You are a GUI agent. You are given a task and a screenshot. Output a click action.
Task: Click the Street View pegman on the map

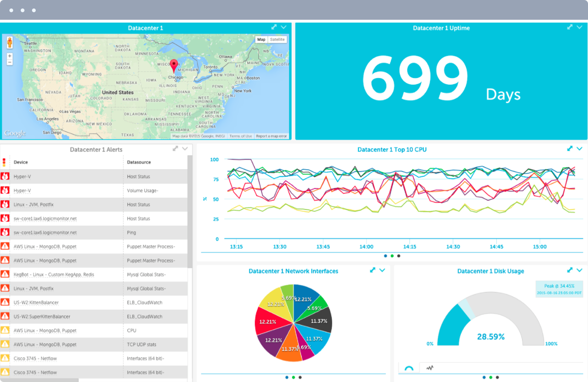9,43
